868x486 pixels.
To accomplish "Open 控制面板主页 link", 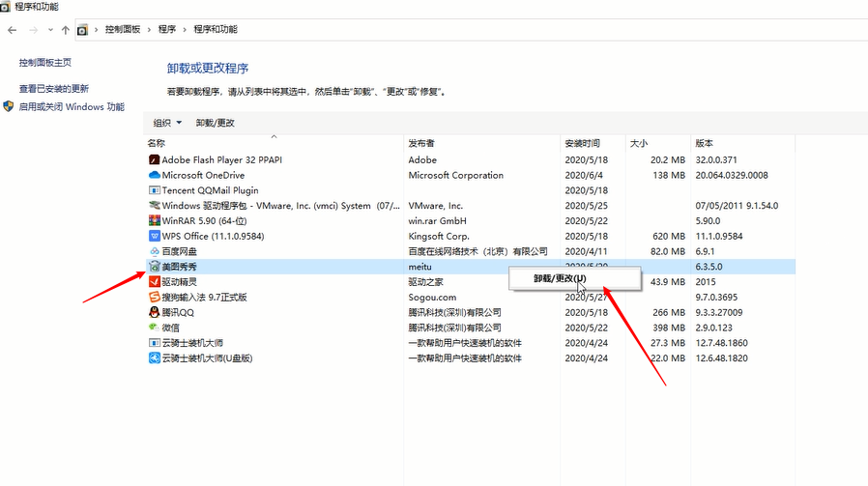I will point(45,63).
